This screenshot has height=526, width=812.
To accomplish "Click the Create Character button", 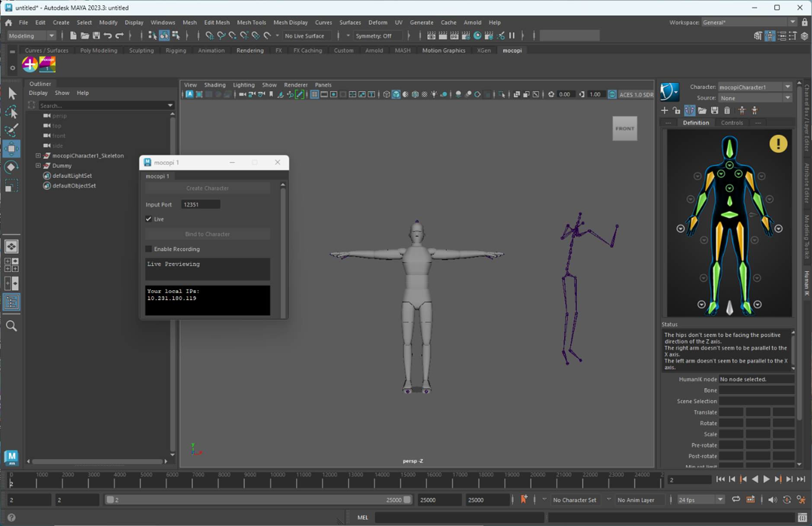I will click(x=208, y=188).
